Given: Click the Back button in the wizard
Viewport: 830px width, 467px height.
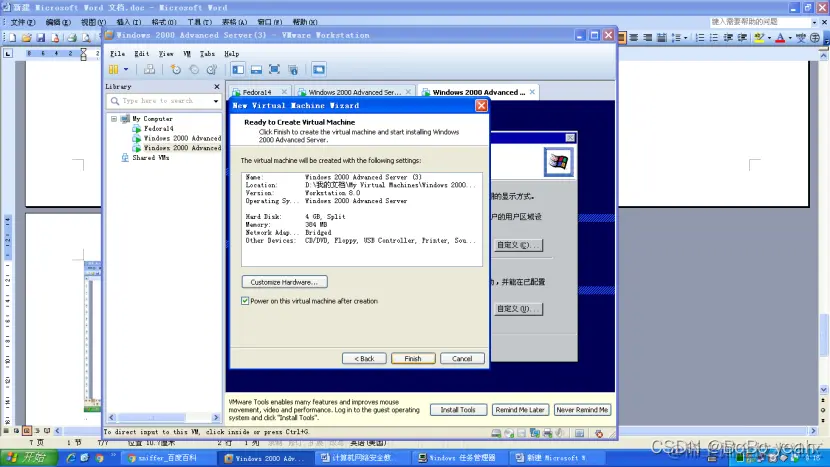Looking at the screenshot, I should (364, 358).
